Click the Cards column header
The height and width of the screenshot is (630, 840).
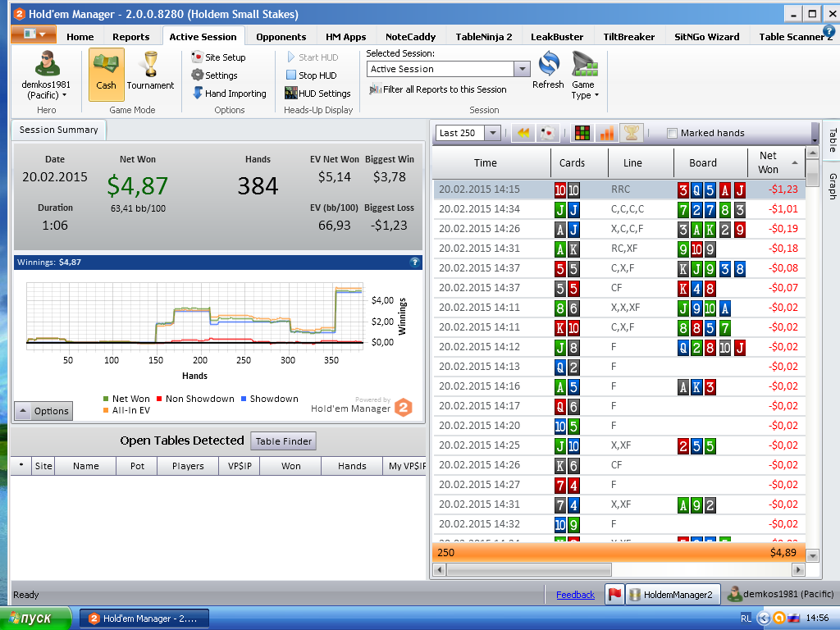coord(572,162)
